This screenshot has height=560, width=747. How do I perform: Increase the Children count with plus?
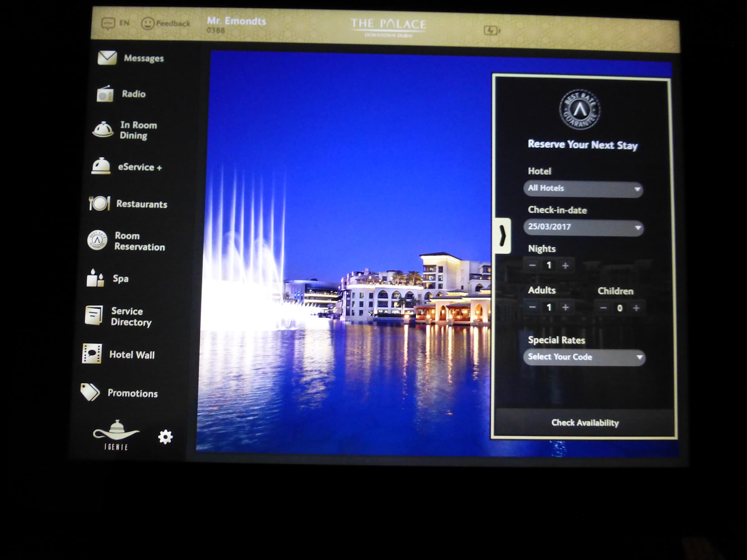tap(636, 308)
